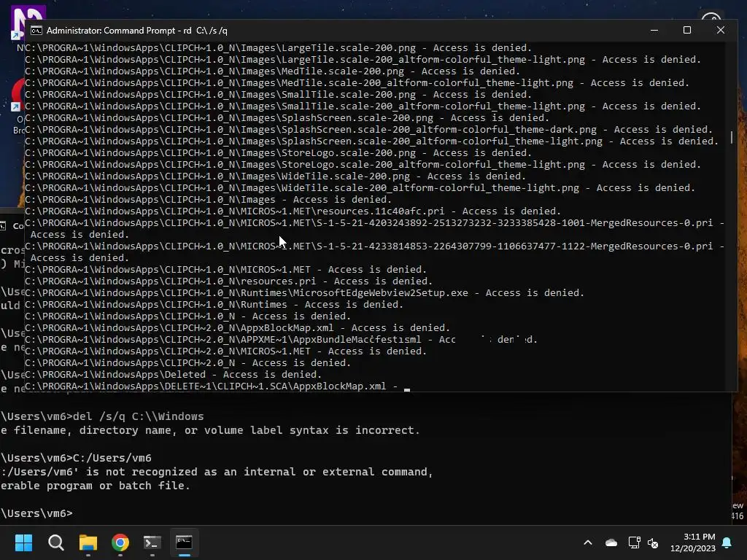747x560 pixels.
Task: Click the SmallTile.scale-200.png access denied line
Action: pos(278,94)
